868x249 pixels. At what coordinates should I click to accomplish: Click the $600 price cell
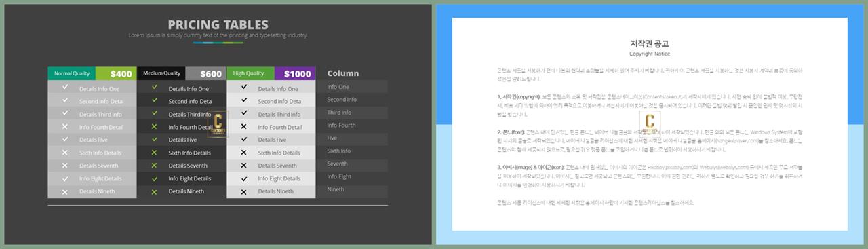pos(205,74)
